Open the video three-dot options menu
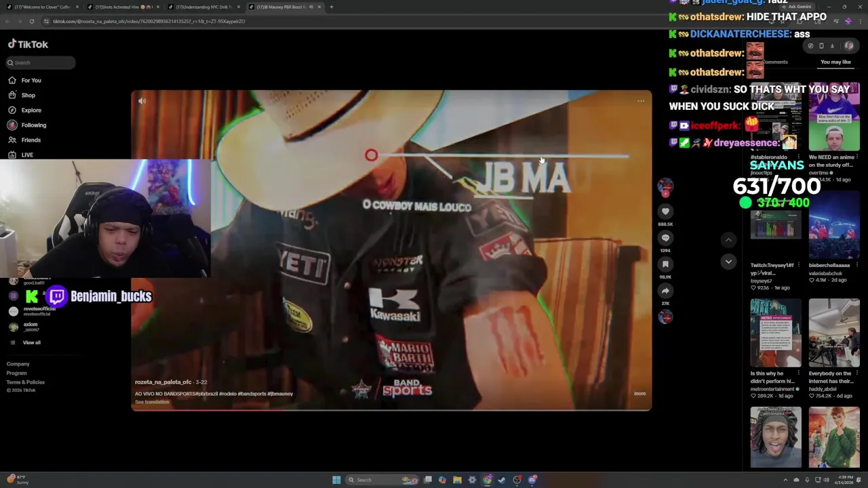This screenshot has width=868, height=488. tap(641, 101)
